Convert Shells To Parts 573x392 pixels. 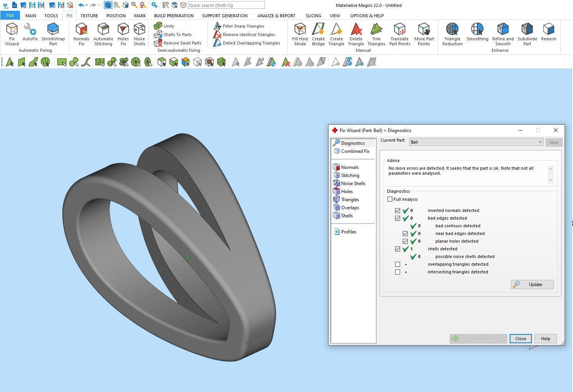pos(173,35)
